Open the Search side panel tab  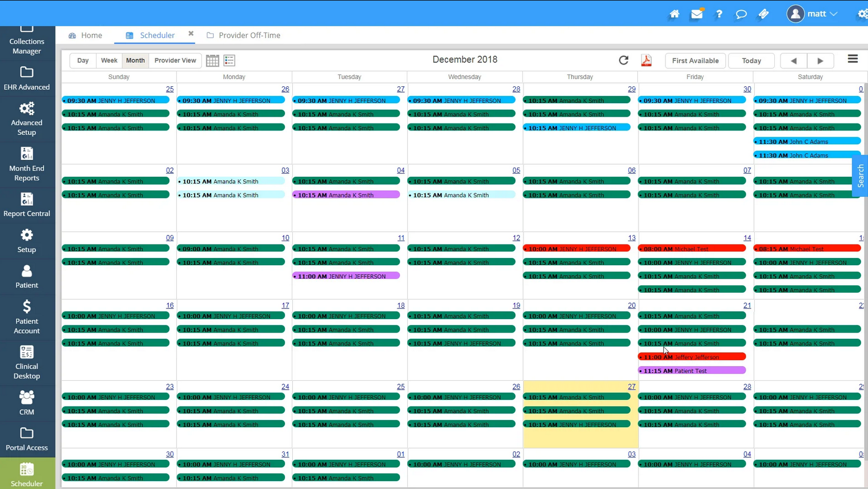click(860, 176)
